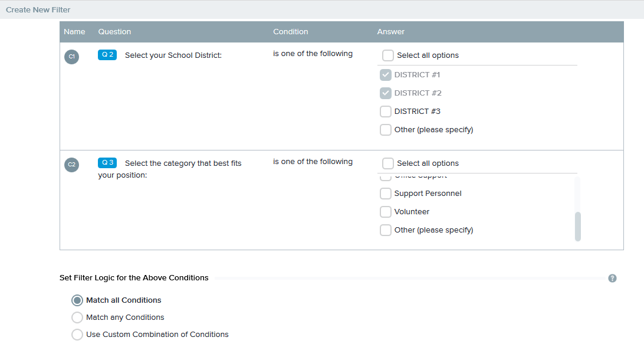Viewport: 644px width, 347px height.
Task: Click the position answers list scrollbar
Action: (577, 225)
